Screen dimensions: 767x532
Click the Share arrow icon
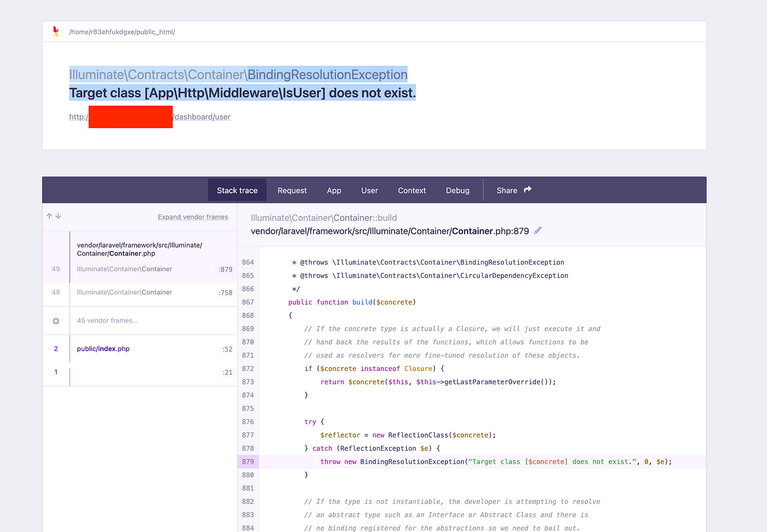pos(528,190)
